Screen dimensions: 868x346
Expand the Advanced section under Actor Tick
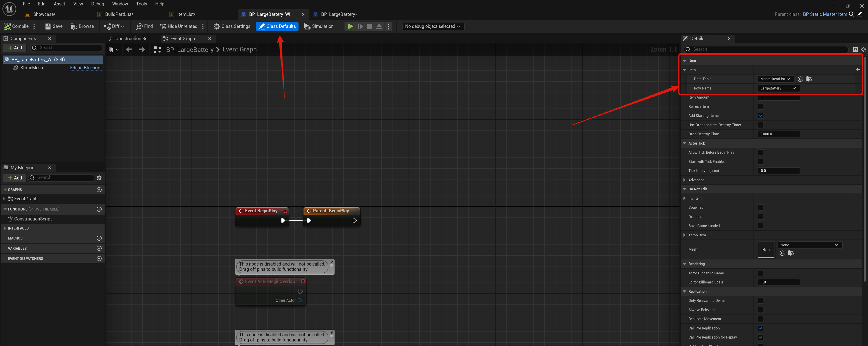[684, 180]
